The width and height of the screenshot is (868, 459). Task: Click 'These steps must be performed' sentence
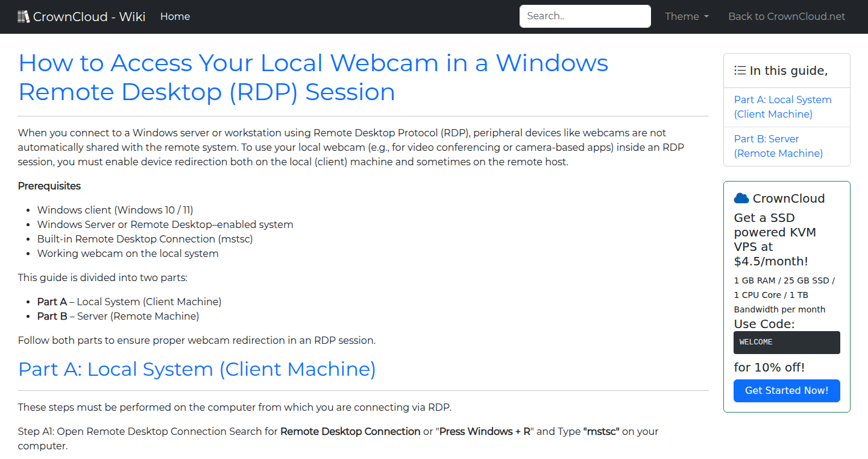[234, 407]
